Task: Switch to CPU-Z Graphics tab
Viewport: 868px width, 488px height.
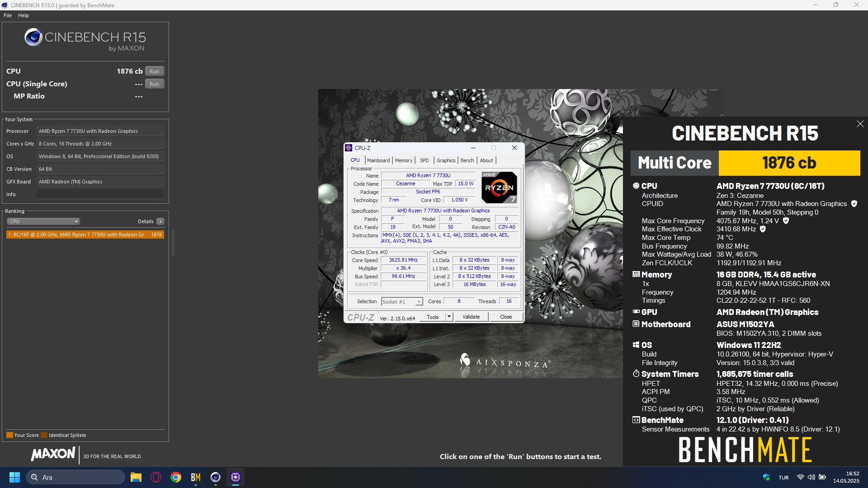Action: tap(446, 160)
